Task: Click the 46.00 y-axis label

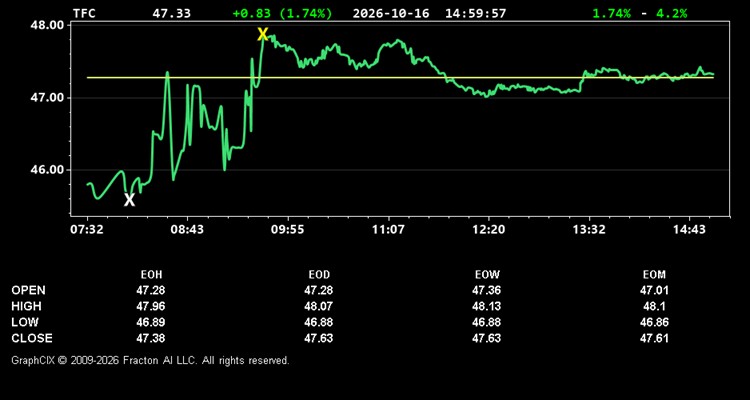Action: click(x=47, y=170)
